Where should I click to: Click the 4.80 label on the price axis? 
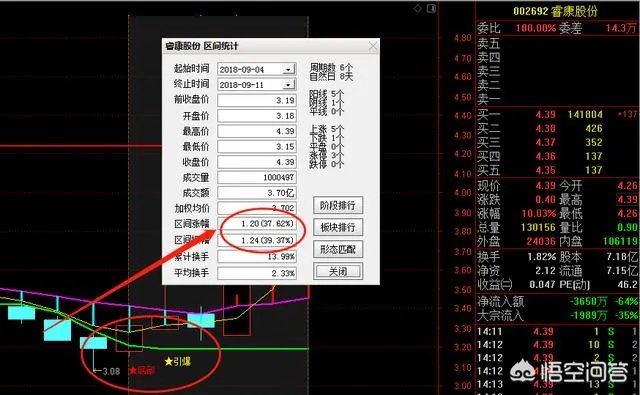462,38
